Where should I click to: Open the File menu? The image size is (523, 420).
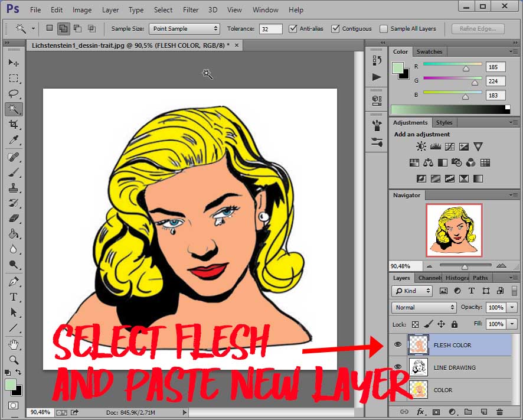point(35,10)
